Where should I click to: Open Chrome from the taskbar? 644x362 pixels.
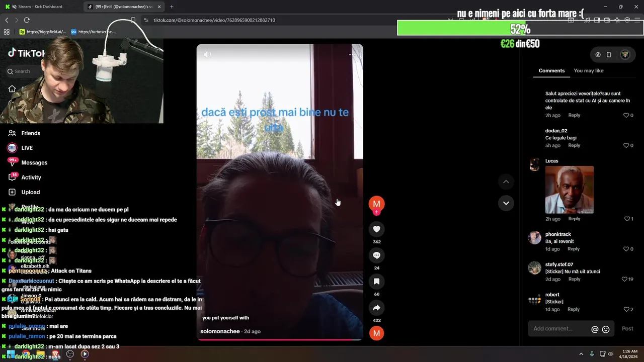pos(25,354)
